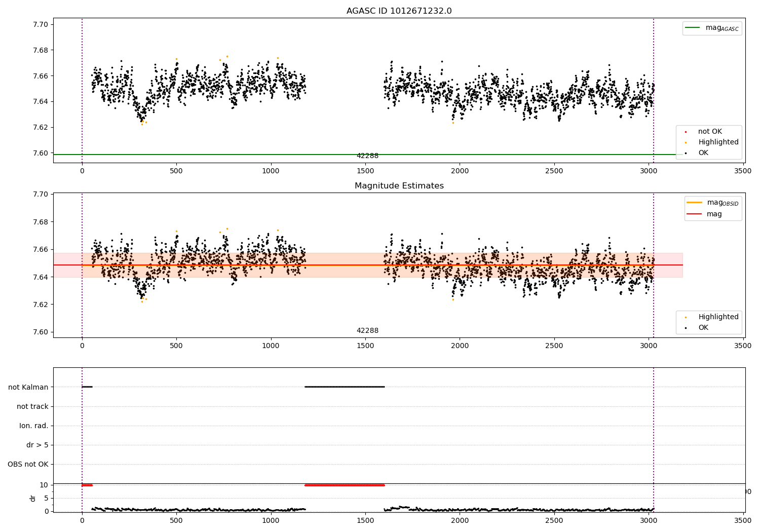Select the 'Ion. rad.' axis label
The width and height of the screenshot is (760, 532).
click(x=34, y=426)
